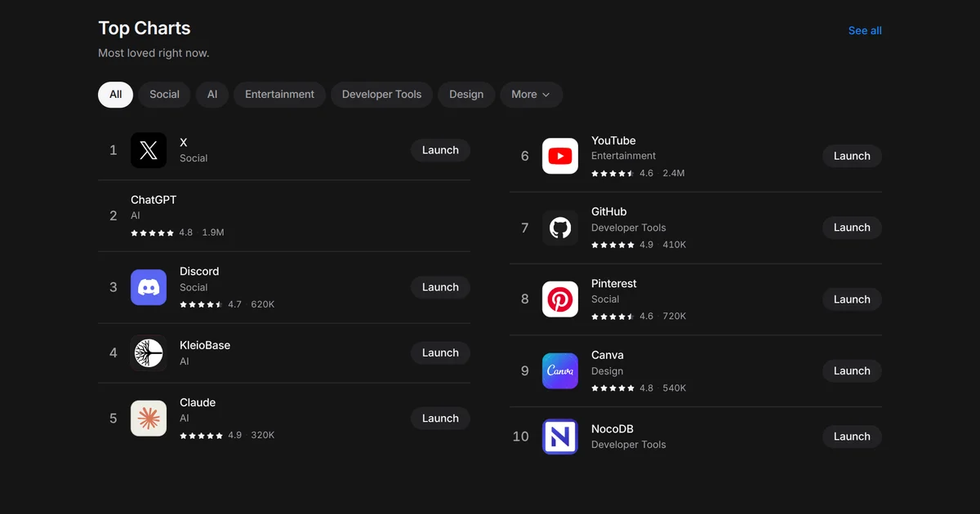Launch the X app
Image resolution: width=980 pixels, height=514 pixels.
point(440,150)
